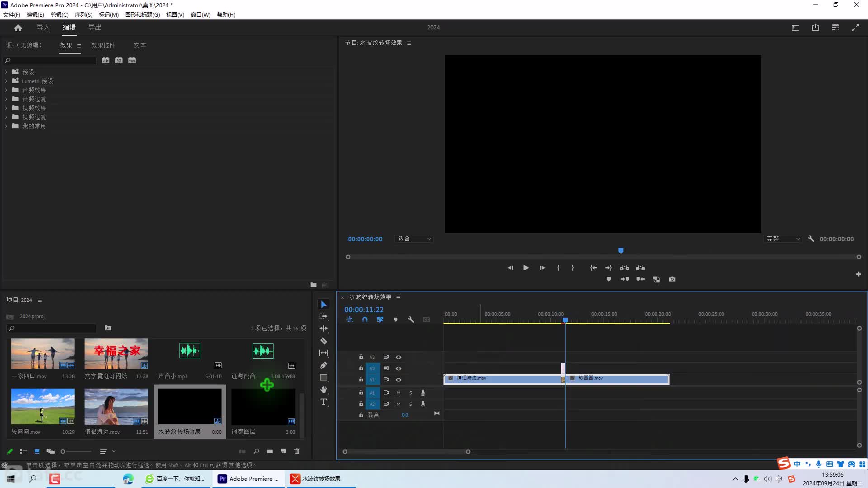This screenshot has height=488, width=868.
Task: Select the Razor tool
Action: pyautogui.click(x=324, y=341)
